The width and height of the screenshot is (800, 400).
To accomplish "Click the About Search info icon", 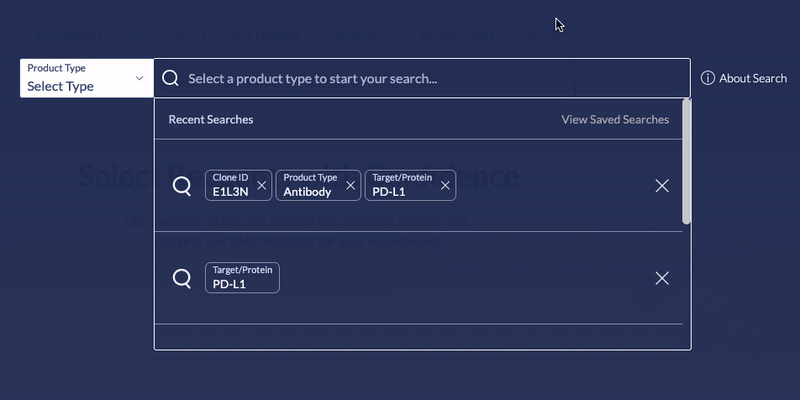I will (x=708, y=78).
